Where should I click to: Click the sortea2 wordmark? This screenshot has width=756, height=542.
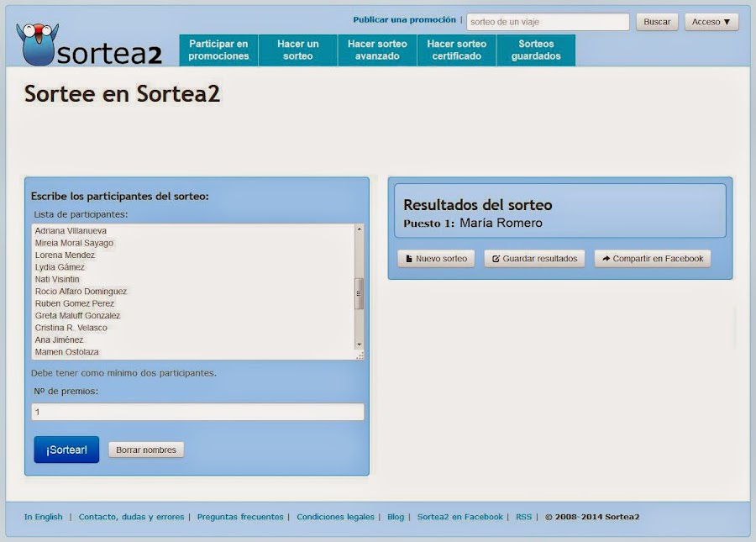coord(109,53)
